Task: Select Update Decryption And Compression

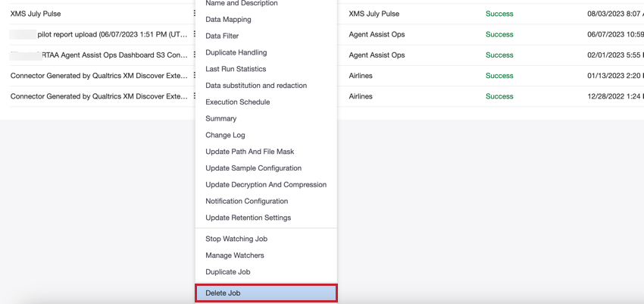Action: 265,184
